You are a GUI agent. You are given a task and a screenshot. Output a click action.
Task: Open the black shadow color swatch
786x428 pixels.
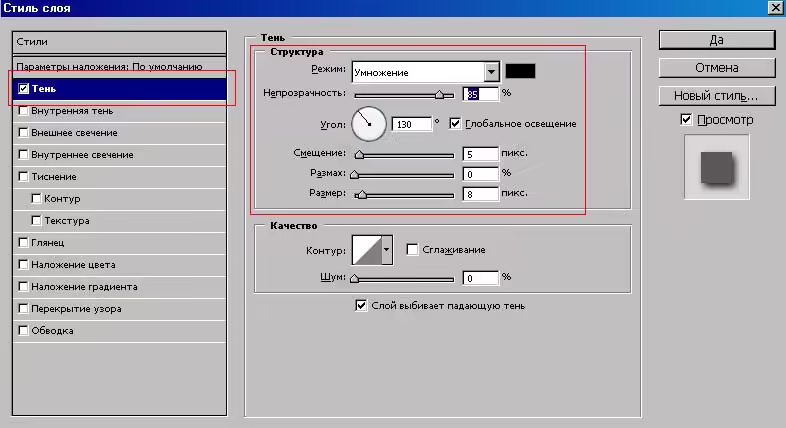(x=520, y=71)
